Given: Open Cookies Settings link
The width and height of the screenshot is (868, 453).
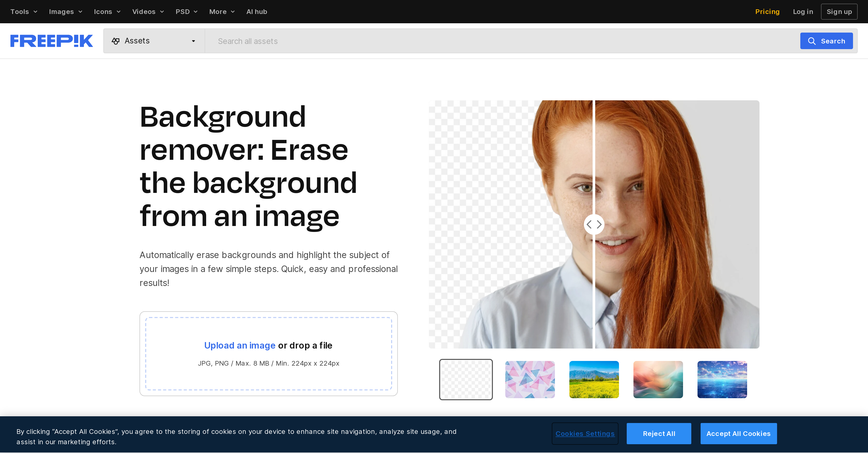Looking at the screenshot, I should [585, 433].
